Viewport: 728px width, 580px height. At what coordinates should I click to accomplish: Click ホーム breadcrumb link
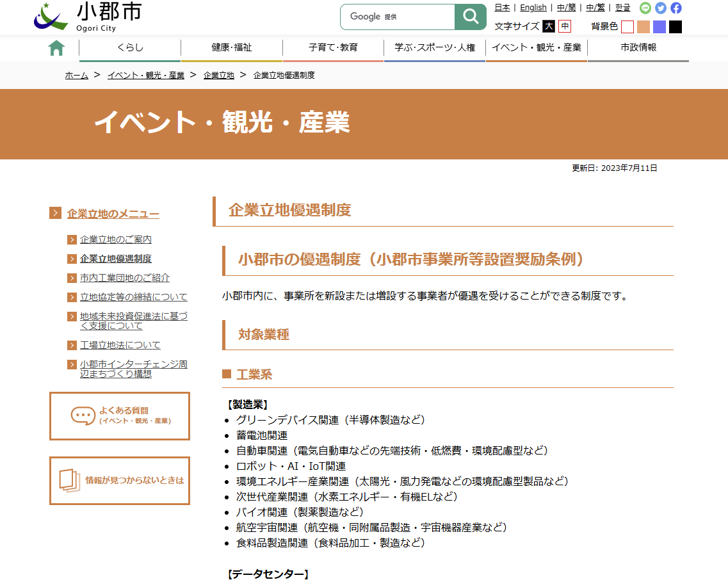77,76
